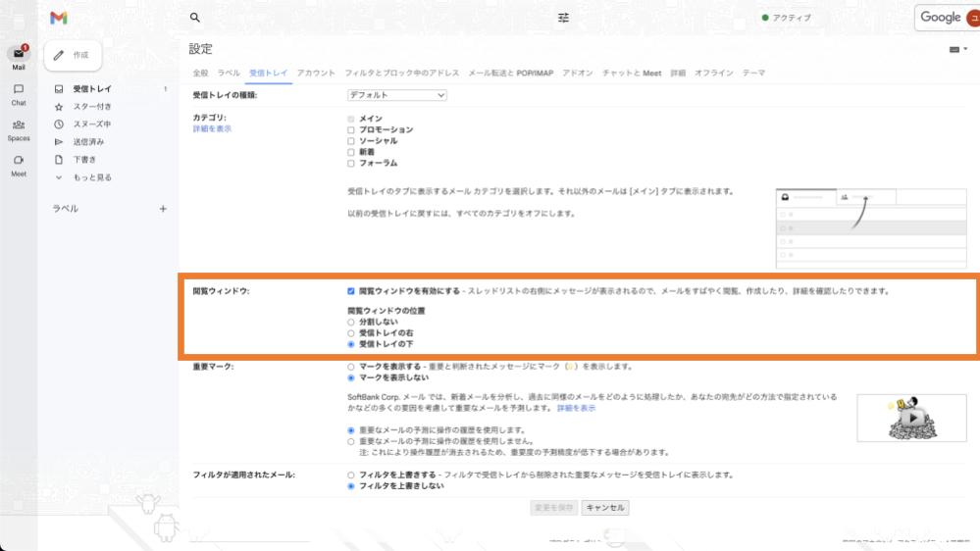This screenshot has width=980, height=551.
Task: Switch to 詳細 settings tab
Action: tap(678, 74)
